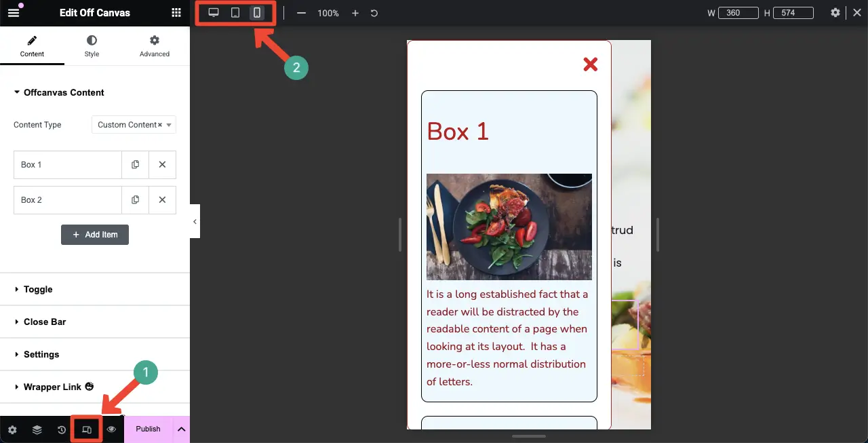Remove the Box 1 item
868x443 pixels.
(x=163, y=165)
